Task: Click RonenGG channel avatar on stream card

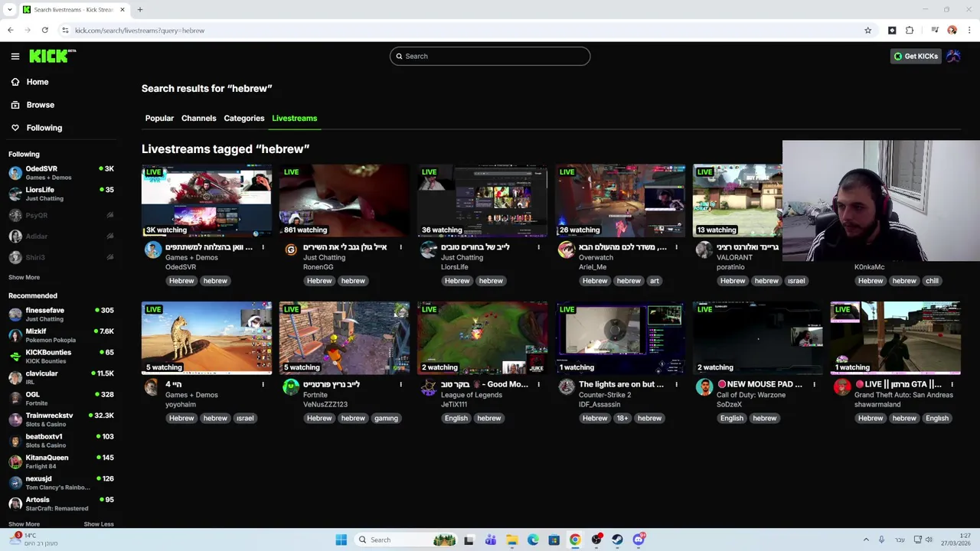Action: (291, 249)
